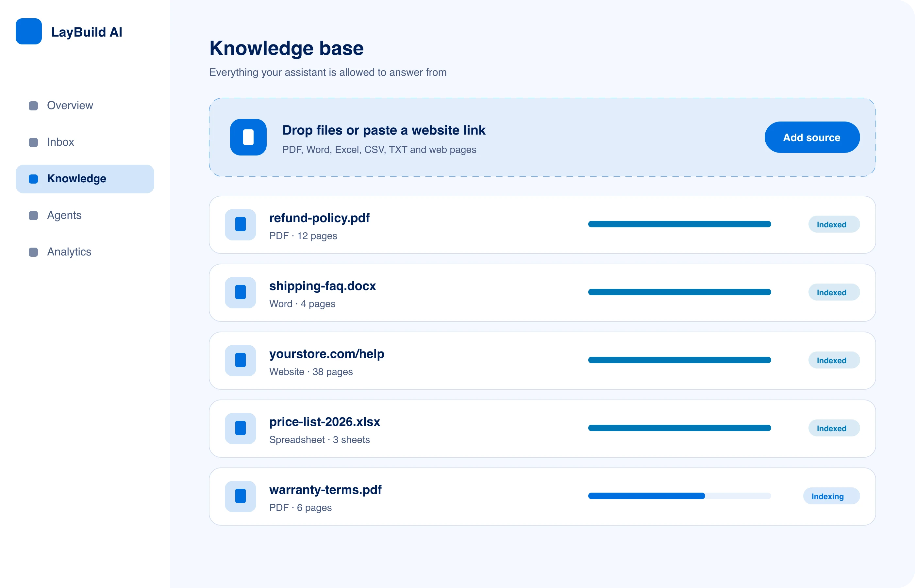Viewport: 915px width, 588px height.
Task: Click the warranty-terms.pdf file icon
Action: 240,496
